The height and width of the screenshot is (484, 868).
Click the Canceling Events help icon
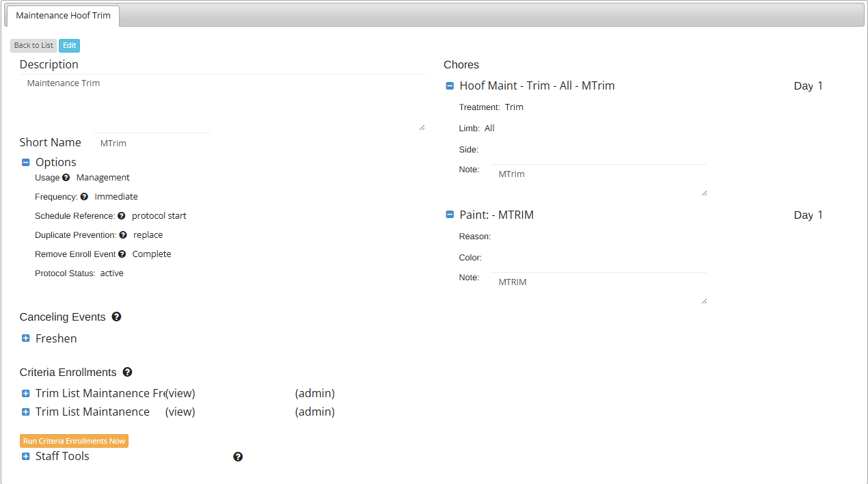tap(116, 317)
